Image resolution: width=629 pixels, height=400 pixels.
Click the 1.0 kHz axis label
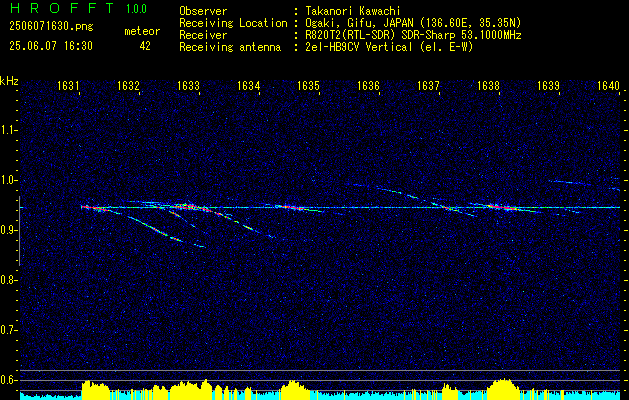(8, 180)
